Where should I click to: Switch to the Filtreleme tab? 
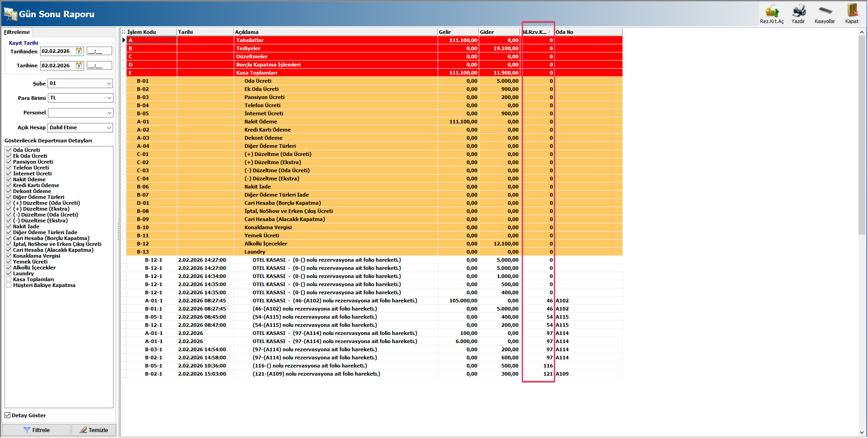pyautogui.click(x=17, y=32)
